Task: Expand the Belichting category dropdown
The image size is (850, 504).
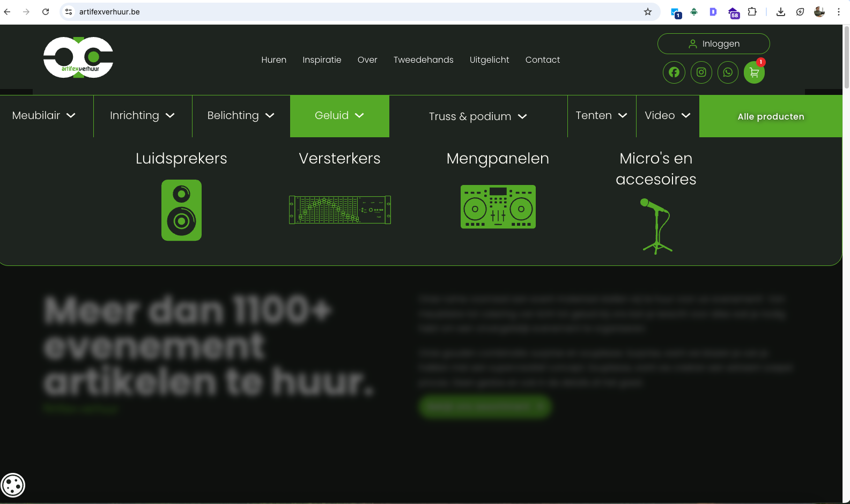Action: pos(241,116)
